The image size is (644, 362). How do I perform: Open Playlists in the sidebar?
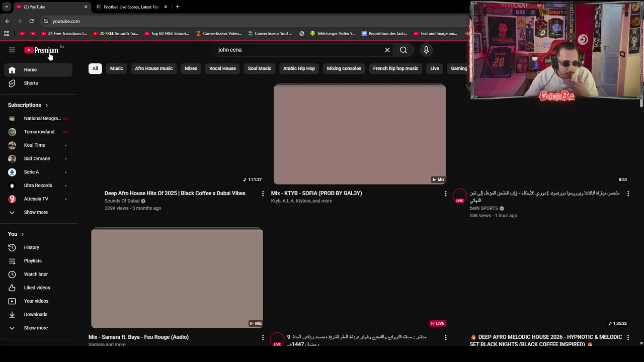tap(38, 261)
